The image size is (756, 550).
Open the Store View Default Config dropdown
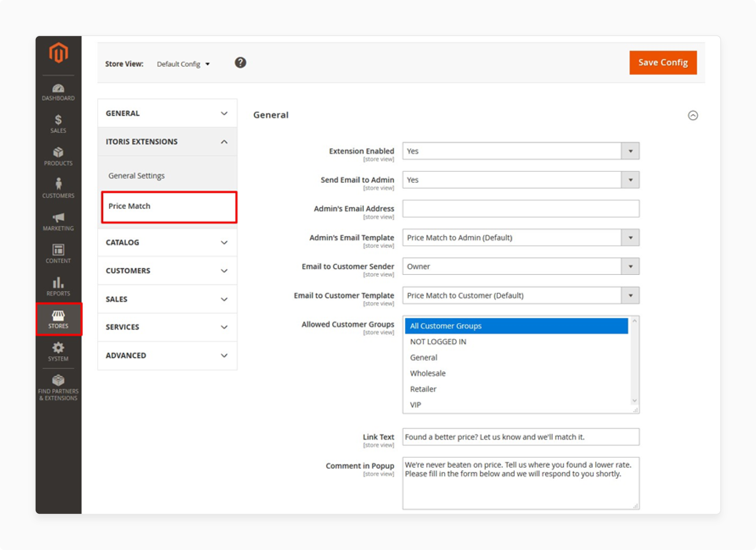click(x=183, y=64)
